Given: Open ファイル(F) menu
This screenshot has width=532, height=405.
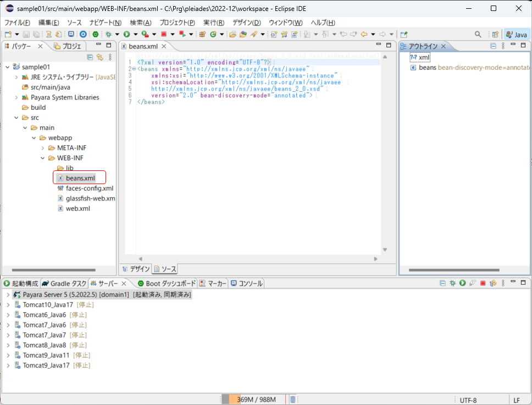Looking at the screenshot, I should [17, 23].
